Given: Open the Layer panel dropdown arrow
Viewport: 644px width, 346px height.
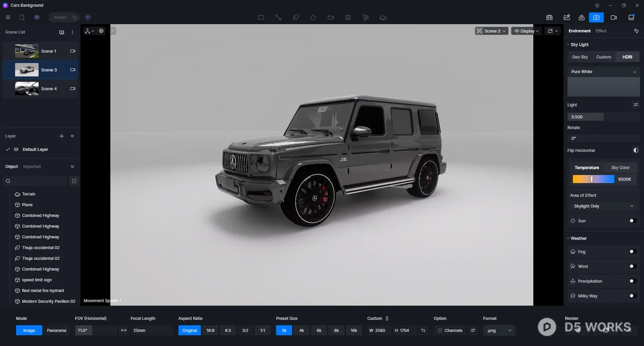Looking at the screenshot, I should (x=72, y=136).
